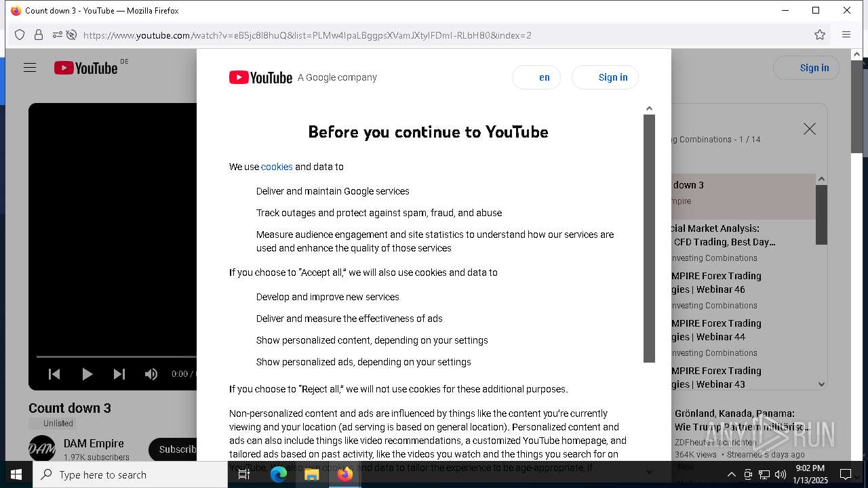Viewport: 868px width, 488px height.
Task: Click the site security padlock icon
Action: point(39,35)
